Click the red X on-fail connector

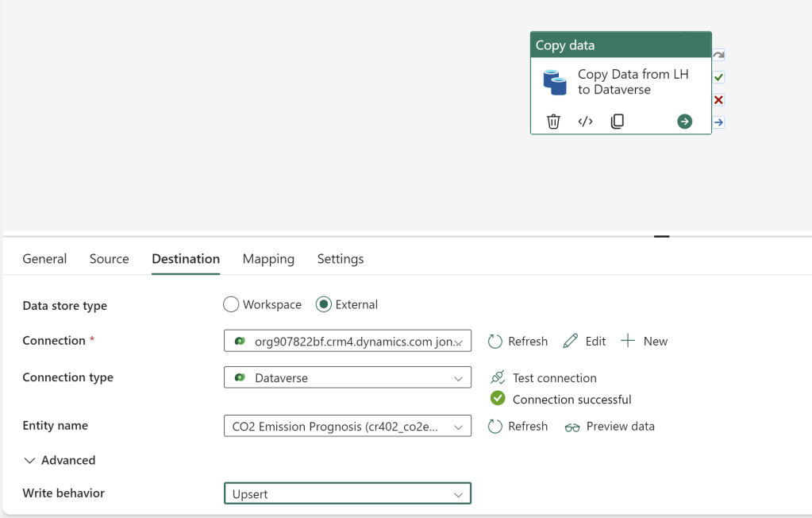(x=718, y=100)
